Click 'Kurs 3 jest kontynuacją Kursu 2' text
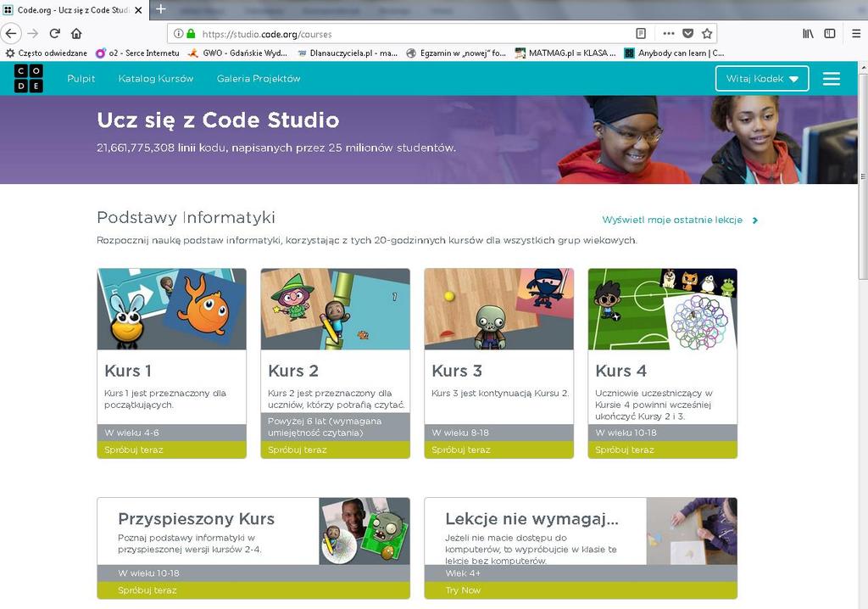The height and width of the screenshot is (609, 868). [500, 394]
